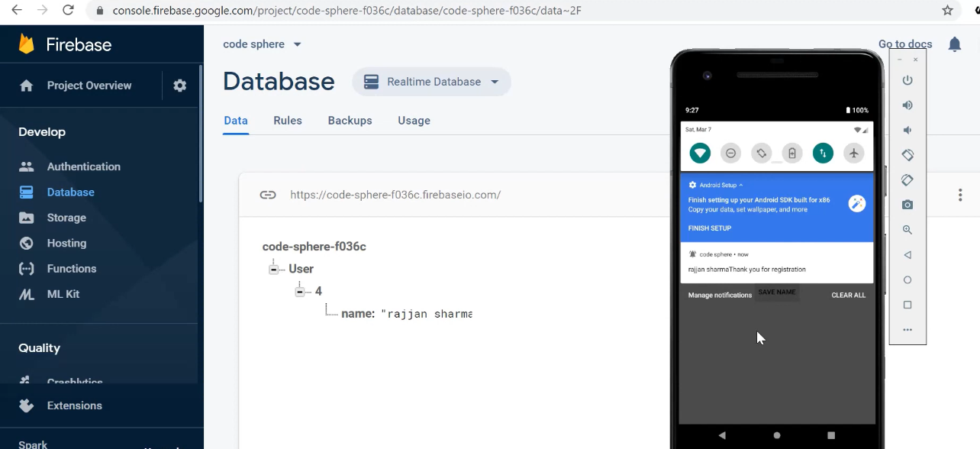Click the Database sidebar icon
Screen dimensions: 980x449
pyautogui.click(x=27, y=192)
